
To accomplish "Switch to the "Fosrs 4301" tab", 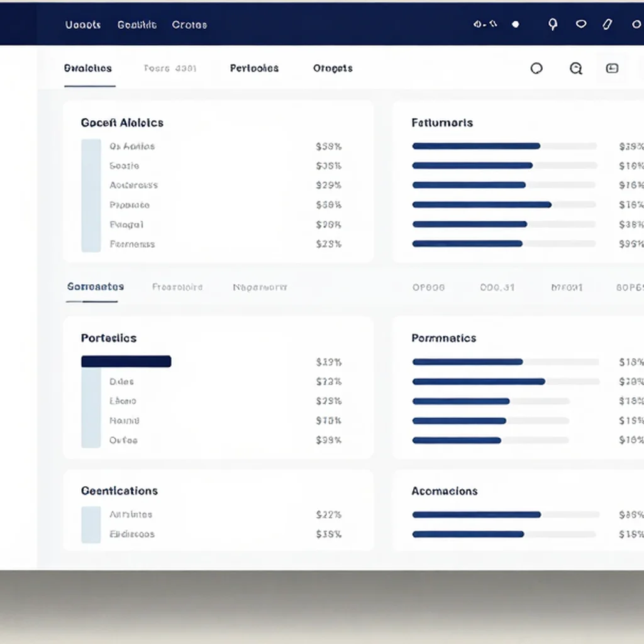I will pyautogui.click(x=170, y=68).
